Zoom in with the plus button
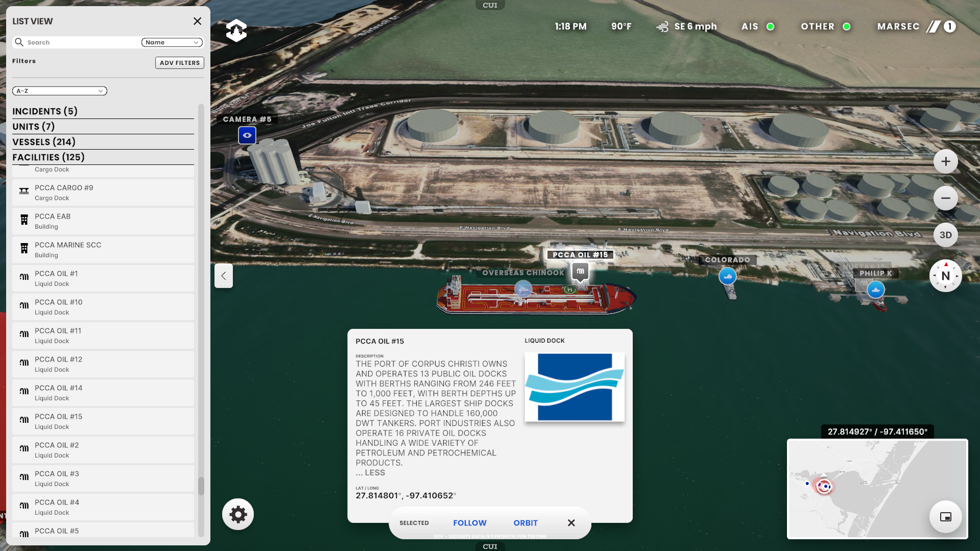Image resolution: width=980 pixels, height=551 pixels. 945,161
